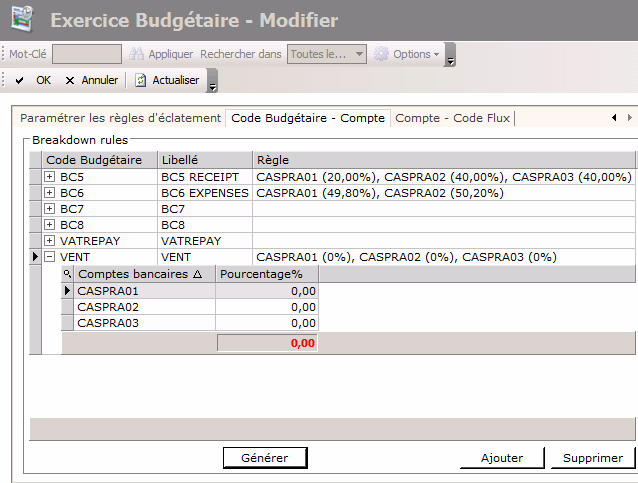The width and height of the screenshot is (638, 483).
Task: Expand the BC5 budget code row
Action: point(50,177)
